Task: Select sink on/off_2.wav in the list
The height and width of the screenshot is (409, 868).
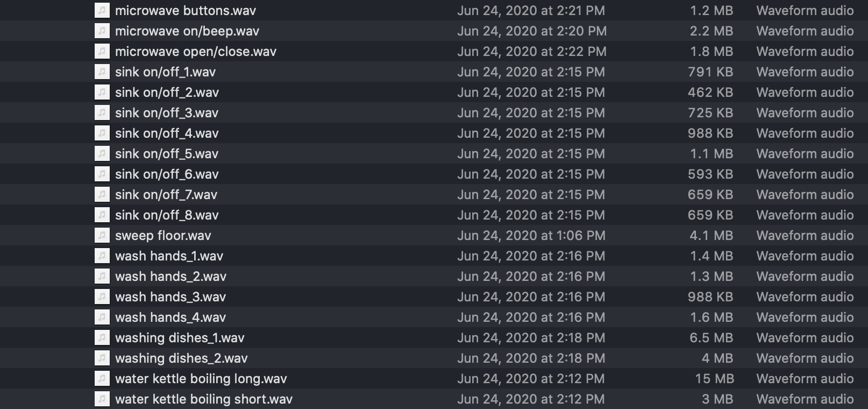Action: pos(167,93)
